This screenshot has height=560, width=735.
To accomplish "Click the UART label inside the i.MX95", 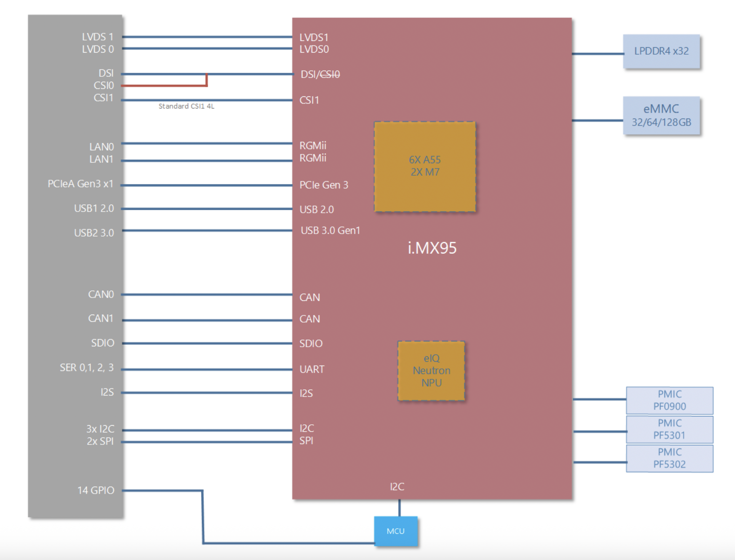I will pos(312,369).
